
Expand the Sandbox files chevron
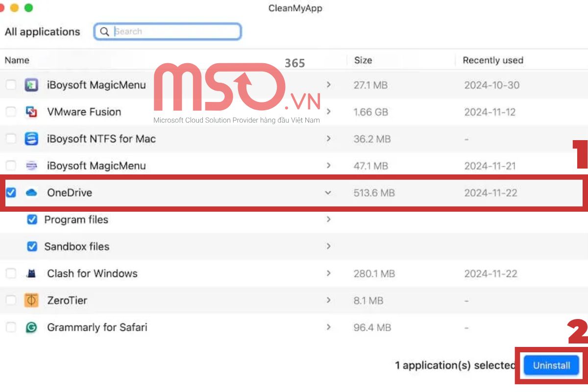328,246
